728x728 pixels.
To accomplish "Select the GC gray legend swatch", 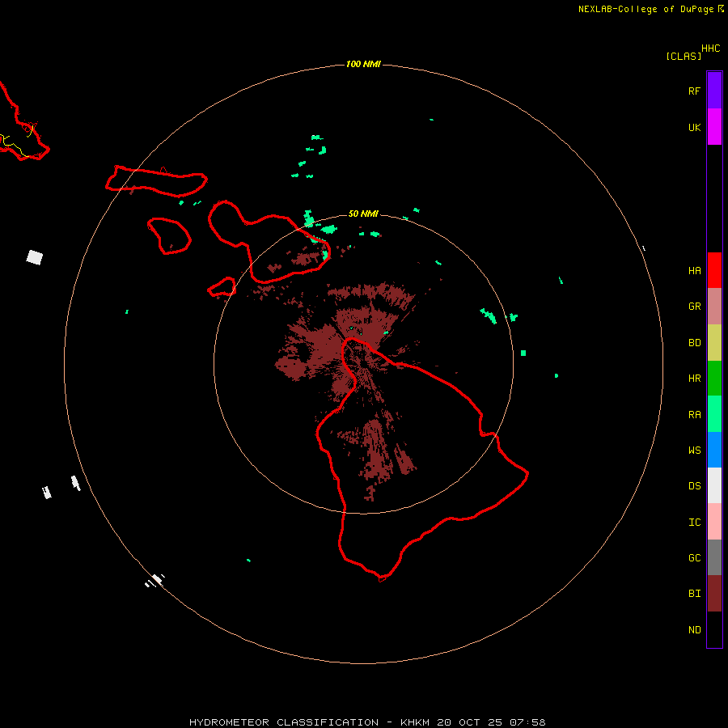I will 714,557.
